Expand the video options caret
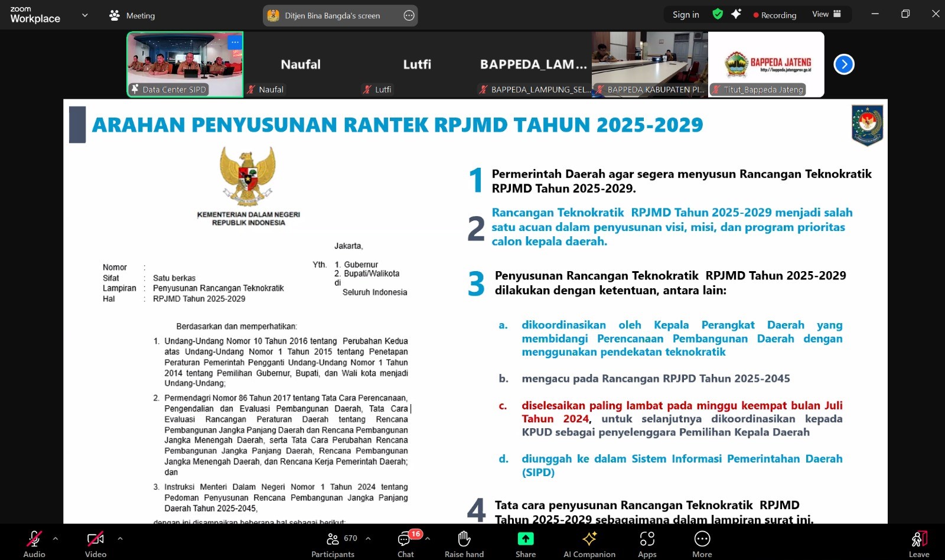 click(x=120, y=538)
